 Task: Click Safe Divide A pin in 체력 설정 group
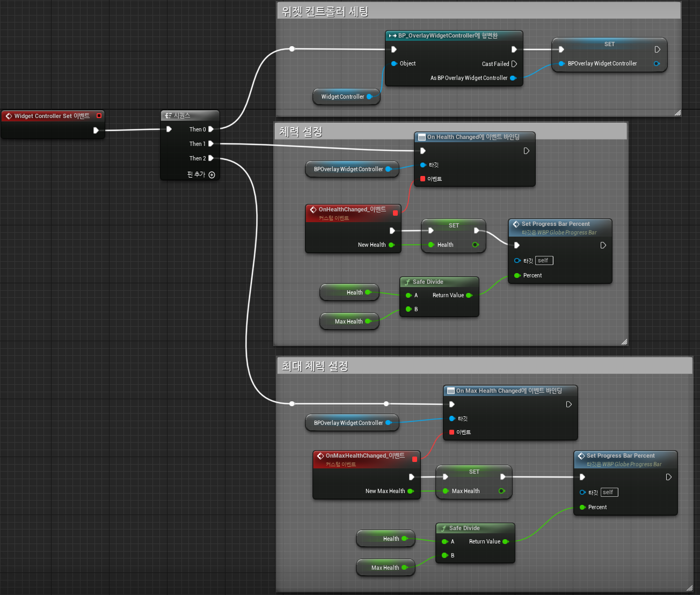[x=409, y=295]
